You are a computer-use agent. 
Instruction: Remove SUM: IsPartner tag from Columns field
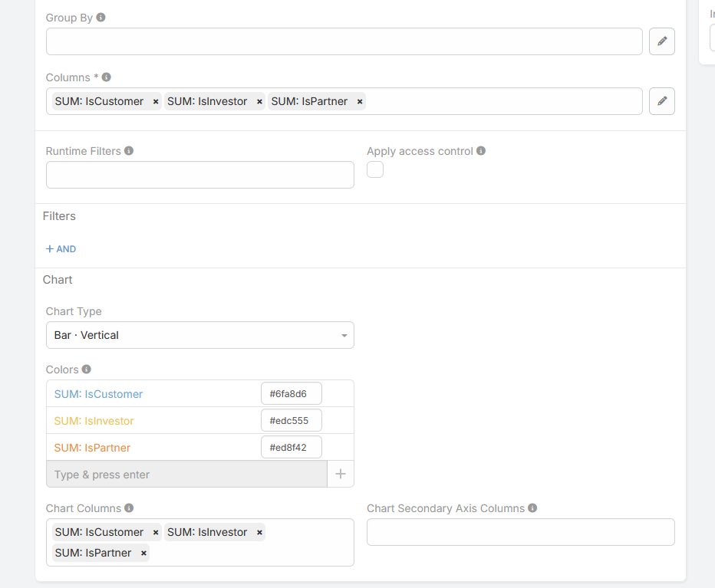[x=359, y=101]
